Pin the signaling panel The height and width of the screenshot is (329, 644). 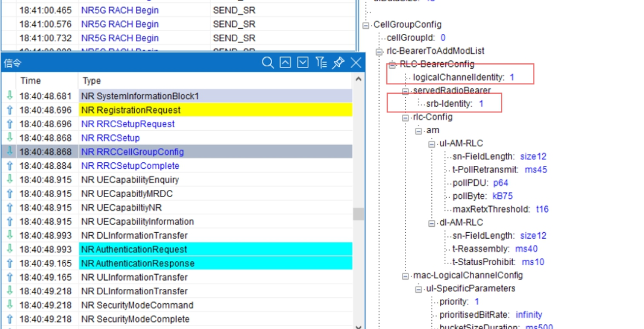(x=338, y=63)
